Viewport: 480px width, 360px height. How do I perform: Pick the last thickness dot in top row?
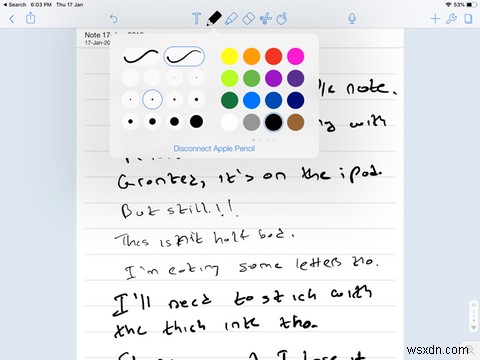point(196,77)
